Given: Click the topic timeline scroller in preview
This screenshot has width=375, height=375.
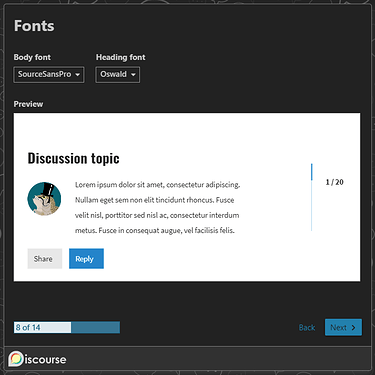Looking at the screenshot, I should 312,197.
